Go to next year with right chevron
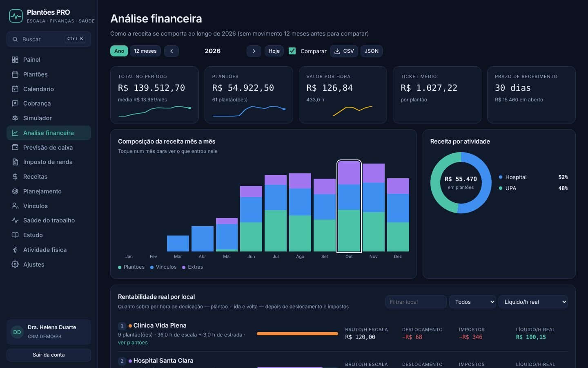588x368 pixels. coord(254,51)
